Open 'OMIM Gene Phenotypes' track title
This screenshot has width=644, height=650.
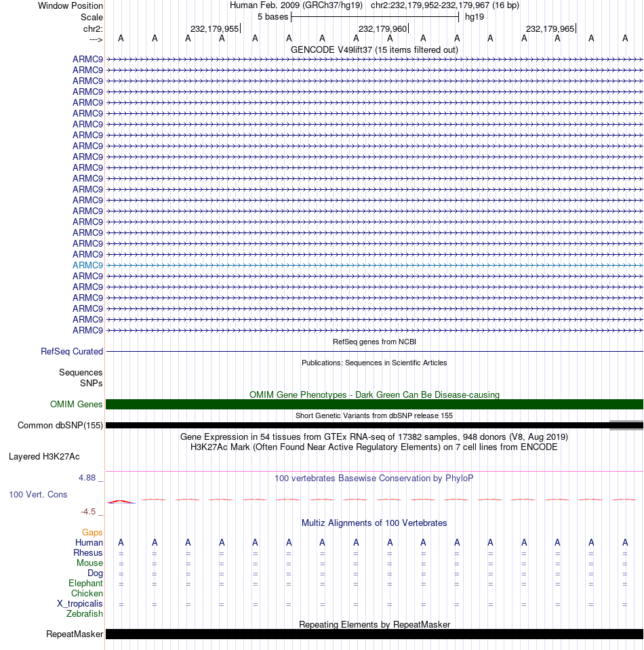point(374,394)
